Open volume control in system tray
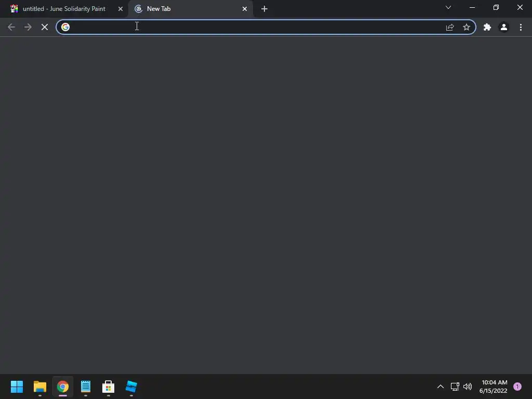 point(468,387)
